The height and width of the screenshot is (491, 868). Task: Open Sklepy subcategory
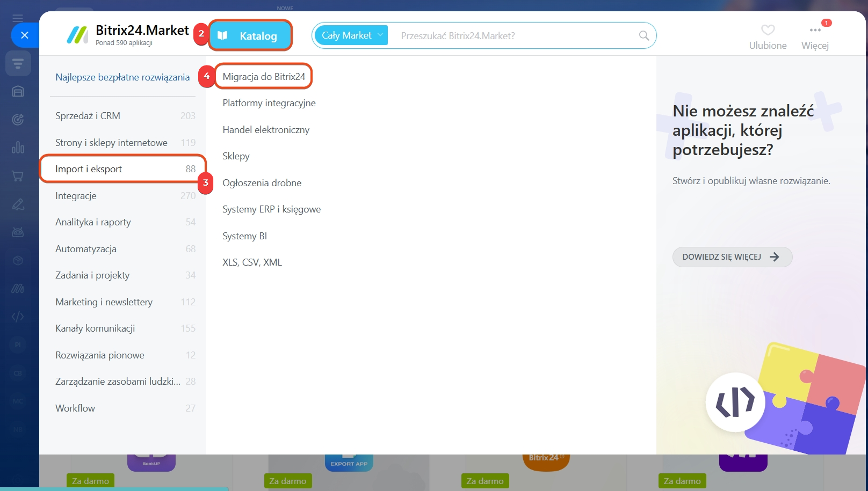236,156
